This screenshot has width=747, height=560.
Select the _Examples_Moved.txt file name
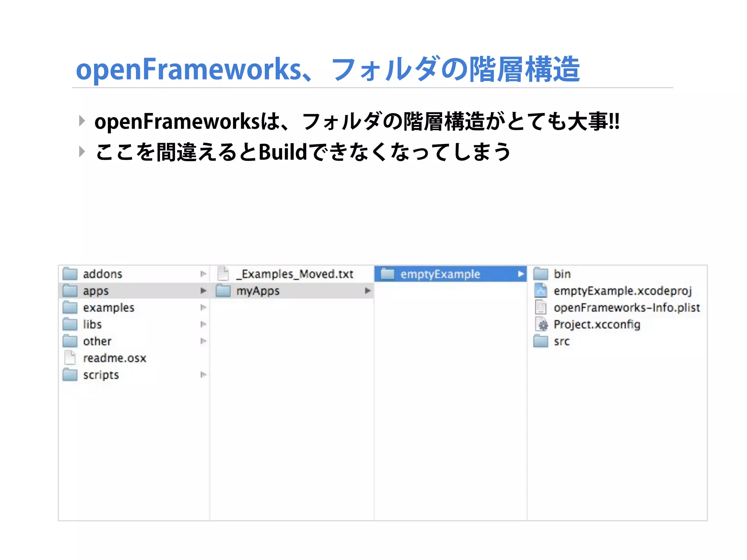coord(295,274)
